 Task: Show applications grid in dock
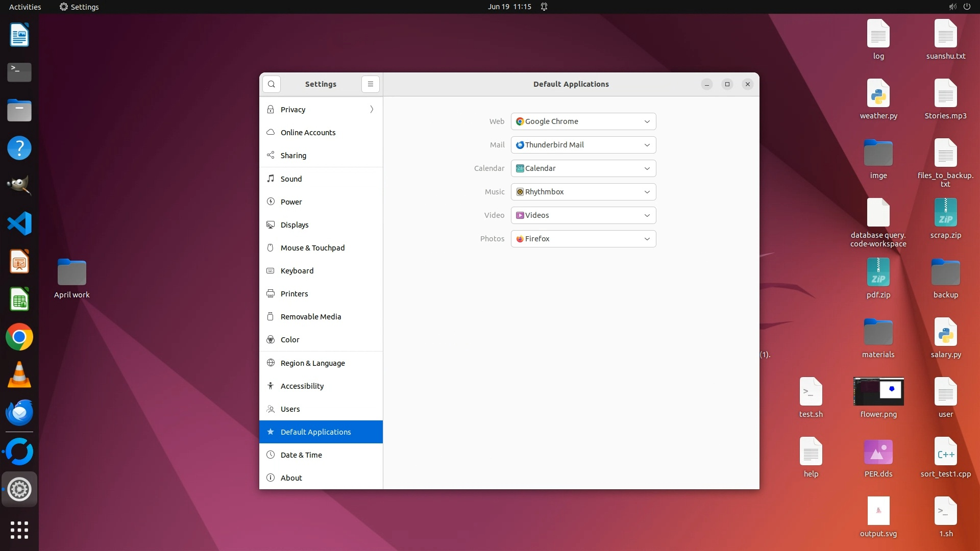(x=19, y=530)
